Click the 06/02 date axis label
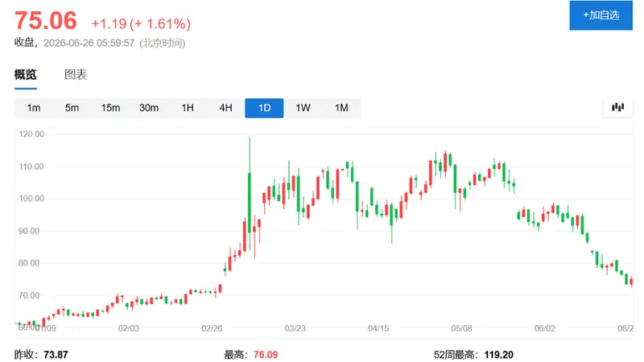This screenshot has height=362, width=644. pyautogui.click(x=545, y=328)
